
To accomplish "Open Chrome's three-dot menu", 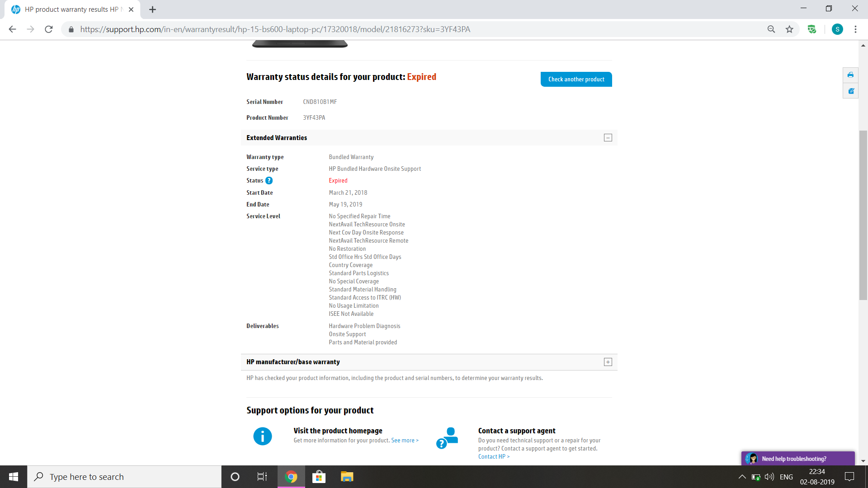I will coord(855,29).
